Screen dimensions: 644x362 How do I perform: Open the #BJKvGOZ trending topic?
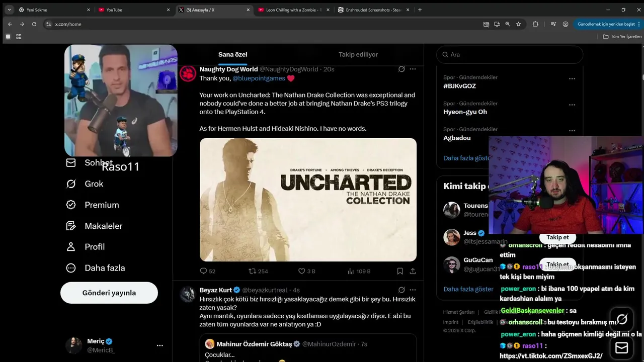click(459, 86)
